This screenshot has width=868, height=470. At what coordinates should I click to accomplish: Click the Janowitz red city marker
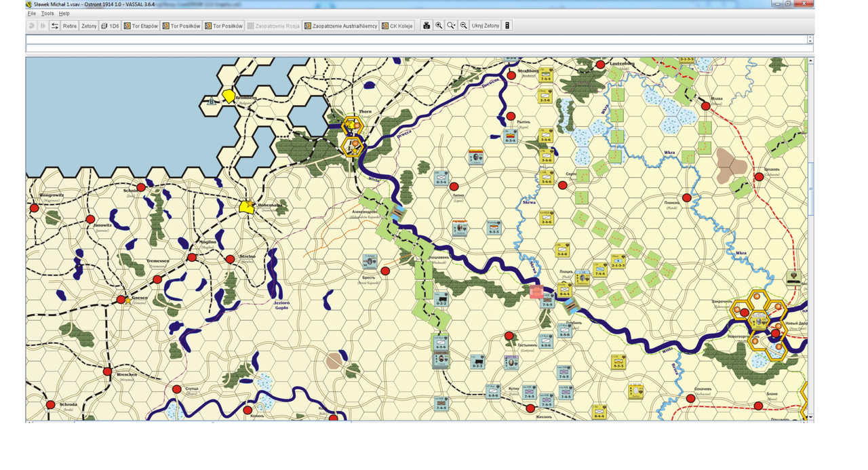(90, 219)
